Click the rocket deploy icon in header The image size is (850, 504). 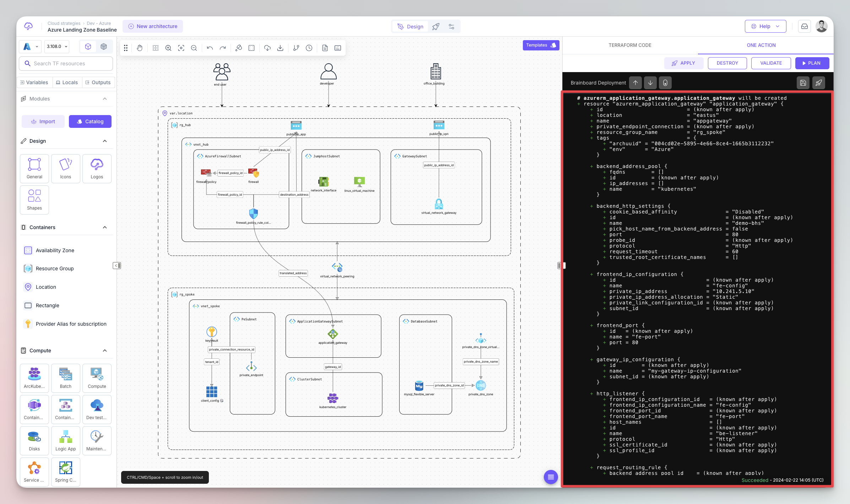(x=436, y=27)
